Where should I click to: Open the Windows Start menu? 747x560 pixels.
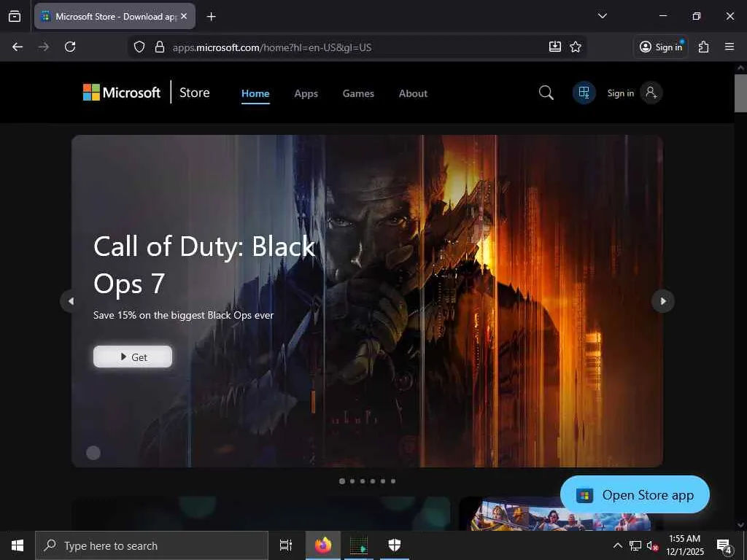(x=18, y=545)
